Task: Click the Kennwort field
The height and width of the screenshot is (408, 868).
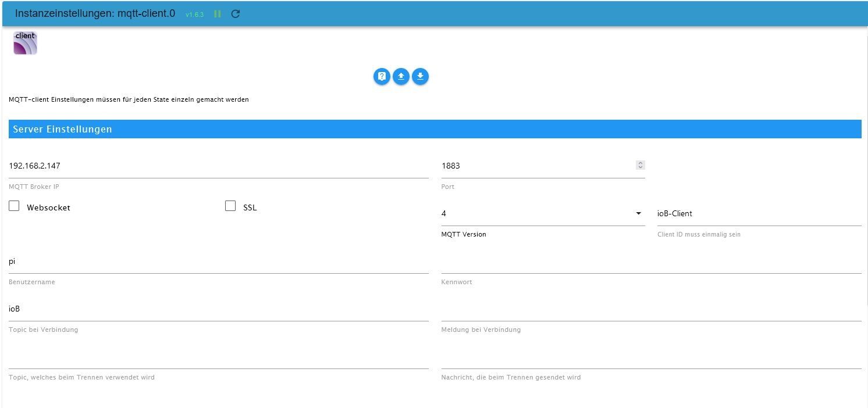Action: click(x=651, y=262)
